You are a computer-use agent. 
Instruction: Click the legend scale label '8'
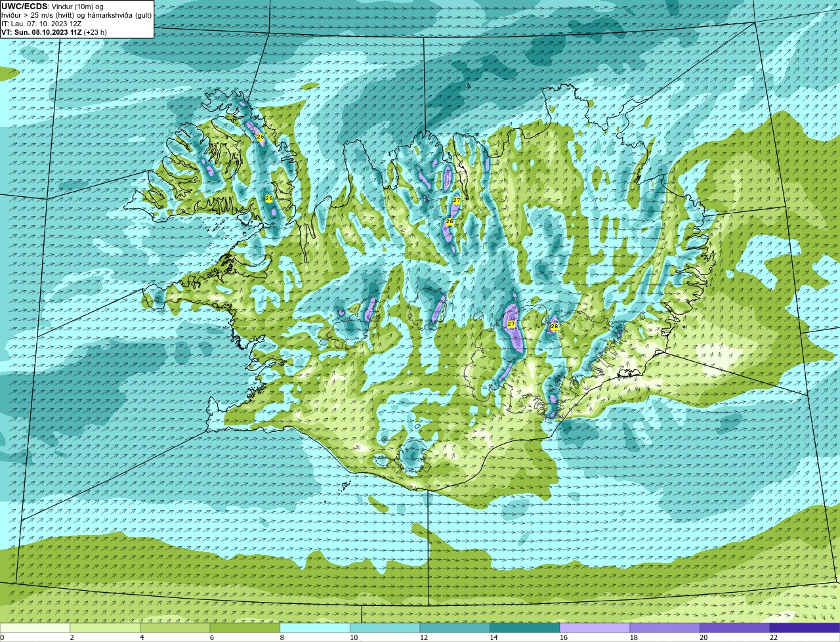pos(282,637)
